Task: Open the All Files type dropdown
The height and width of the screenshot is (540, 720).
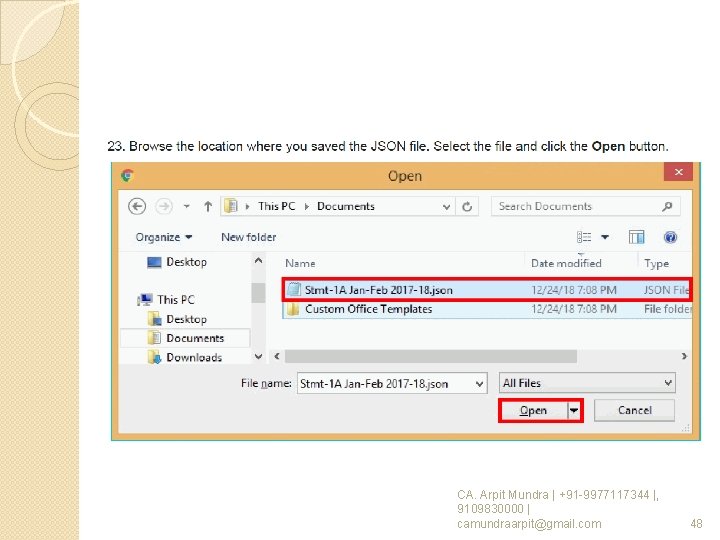Action: coord(587,383)
